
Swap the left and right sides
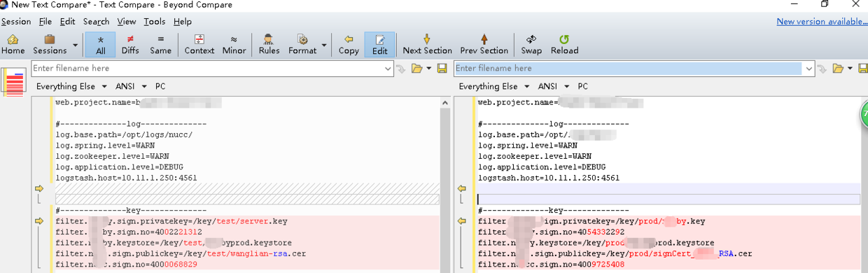(531, 44)
